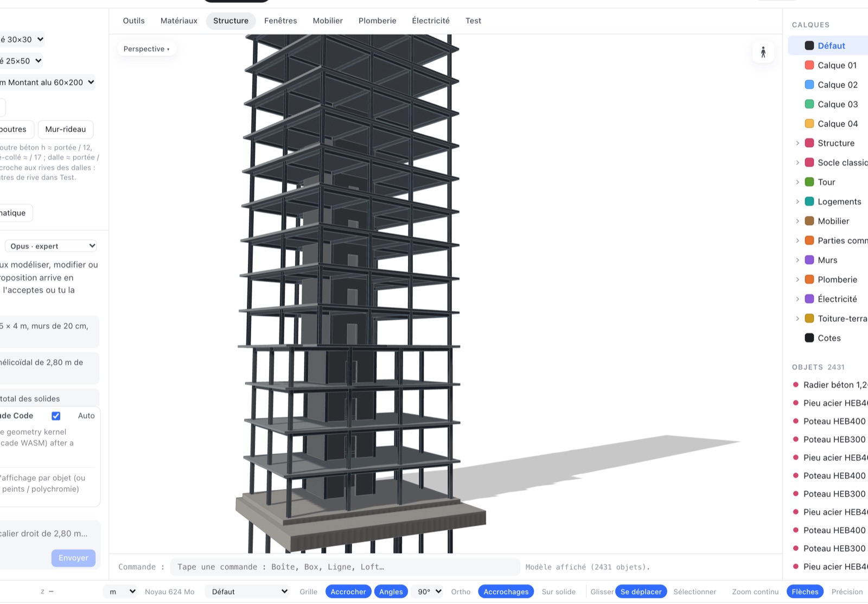This screenshot has width=868, height=604.
Task: Select the Sélectionner mode
Action: pyautogui.click(x=694, y=592)
